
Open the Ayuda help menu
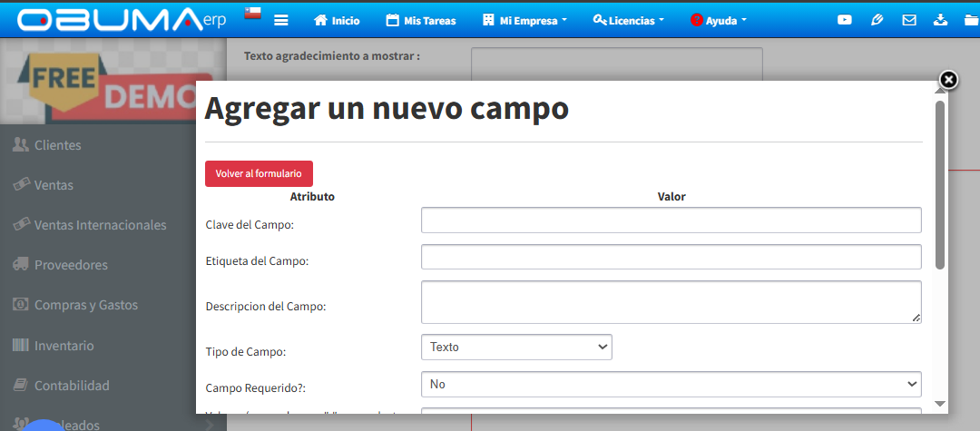coord(719,21)
